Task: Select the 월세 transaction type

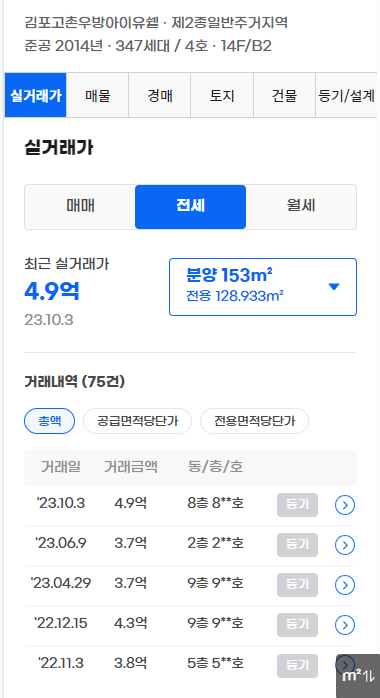Action: [301, 207]
